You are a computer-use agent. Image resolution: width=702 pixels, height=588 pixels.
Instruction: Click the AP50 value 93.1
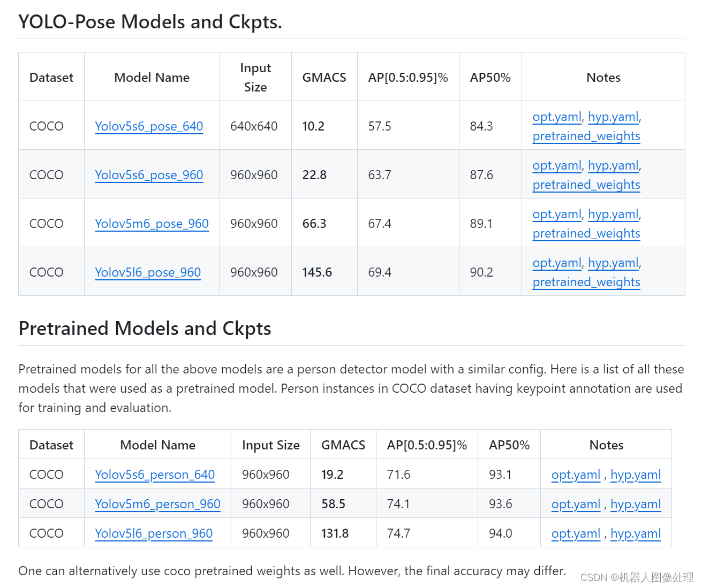tap(500, 475)
